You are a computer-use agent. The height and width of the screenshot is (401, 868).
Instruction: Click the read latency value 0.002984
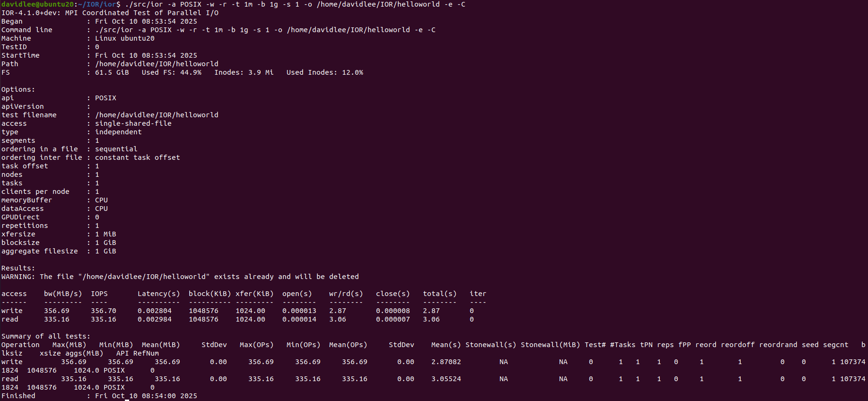pyautogui.click(x=154, y=319)
